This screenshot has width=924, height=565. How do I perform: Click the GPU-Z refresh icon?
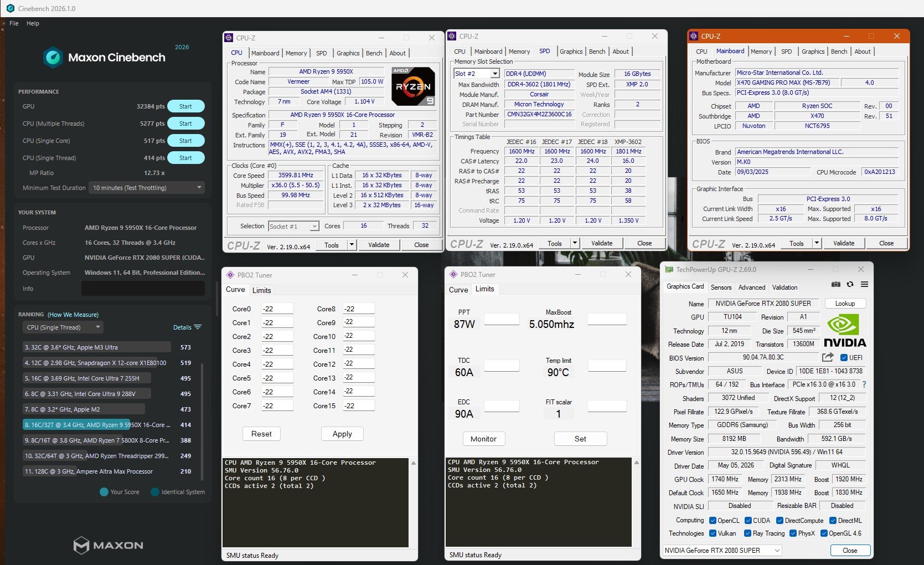coord(850,284)
